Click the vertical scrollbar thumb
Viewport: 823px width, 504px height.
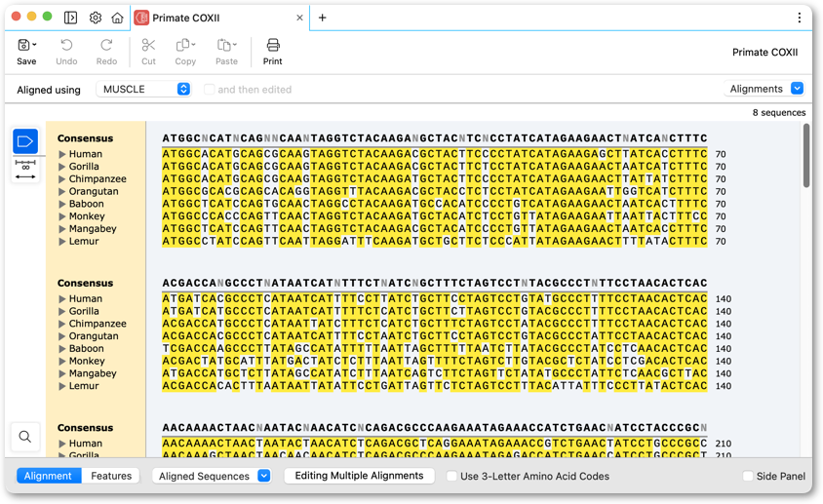point(806,155)
